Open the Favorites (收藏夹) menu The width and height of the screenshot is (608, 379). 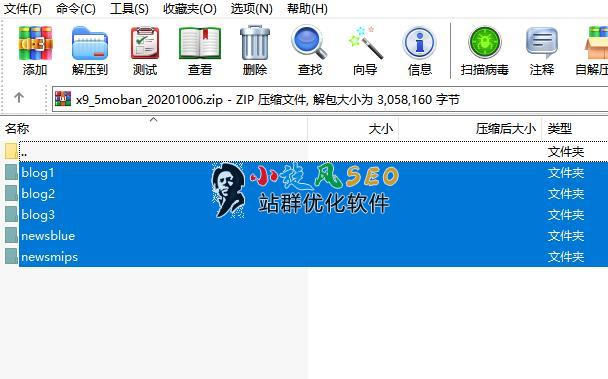click(x=190, y=9)
